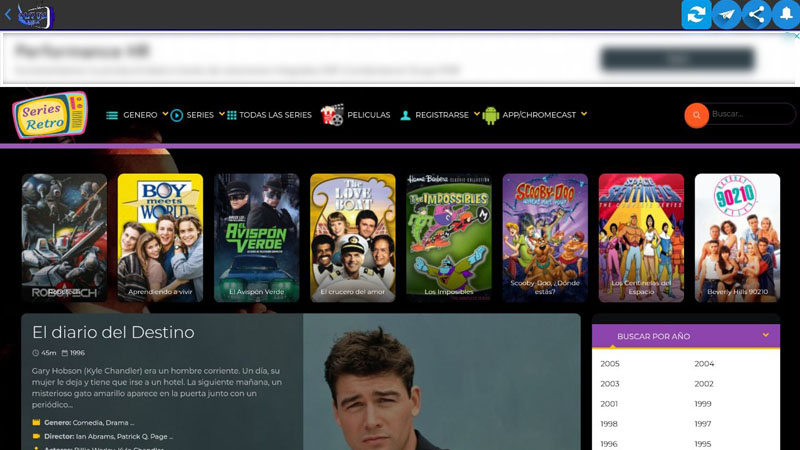The image size is (800, 450).
Task: Open Todas las Series menu item
Action: [270, 115]
